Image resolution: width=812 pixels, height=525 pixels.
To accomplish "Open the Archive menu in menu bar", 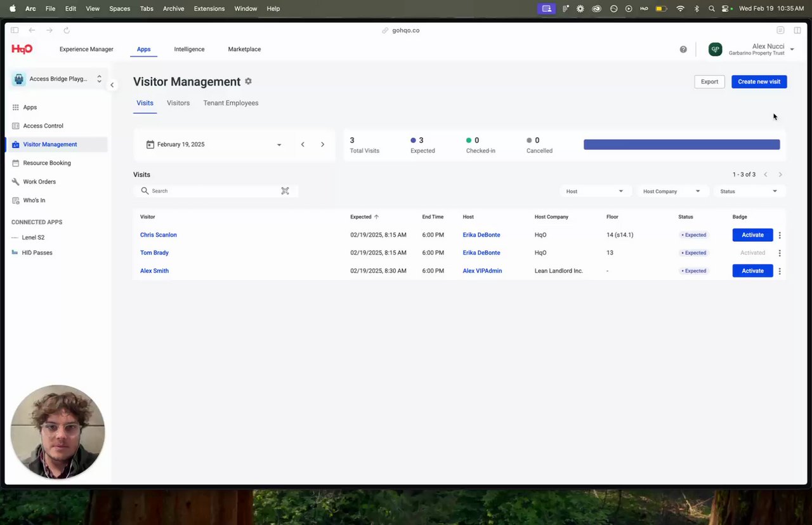I will 174,9.
